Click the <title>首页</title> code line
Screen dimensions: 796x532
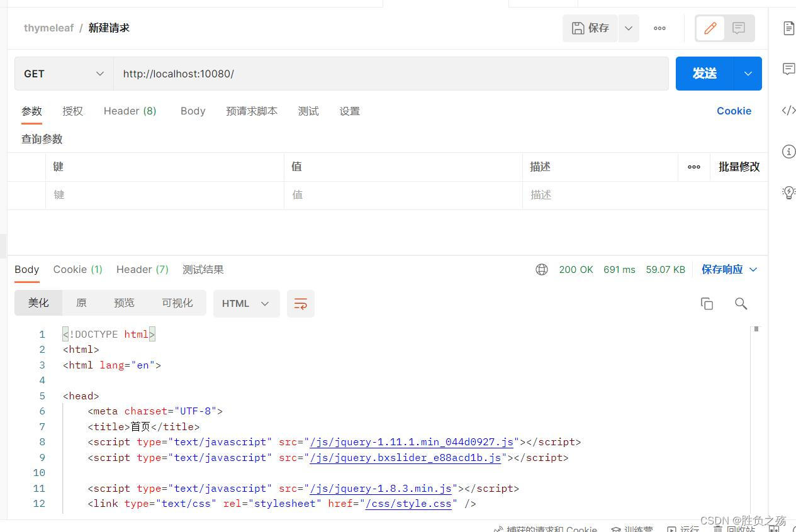[x=143, y=427]
